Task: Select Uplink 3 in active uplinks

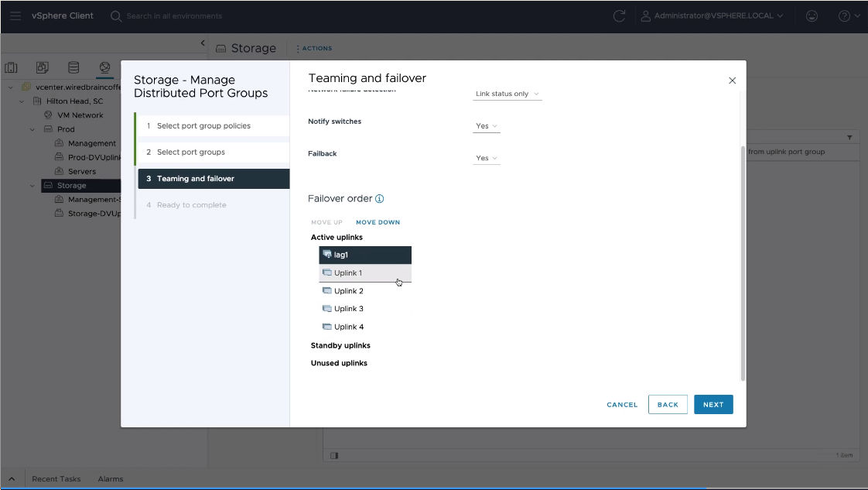Action: point(348,309)
